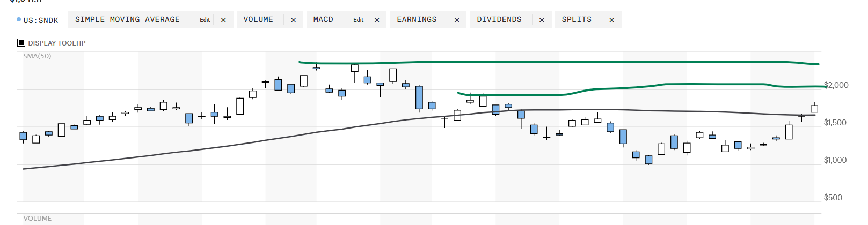
Task: Edit the MACD indicator settings
Action: pos(359,20)
